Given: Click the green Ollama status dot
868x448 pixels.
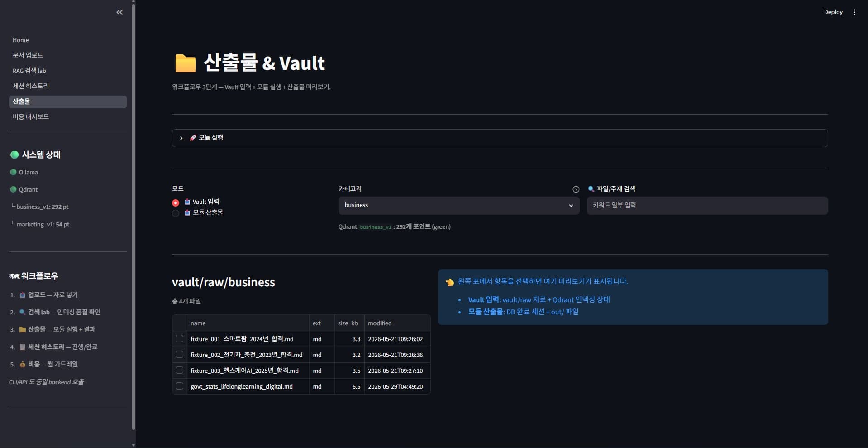Looking at the screenshot, I should pos(14,172).
